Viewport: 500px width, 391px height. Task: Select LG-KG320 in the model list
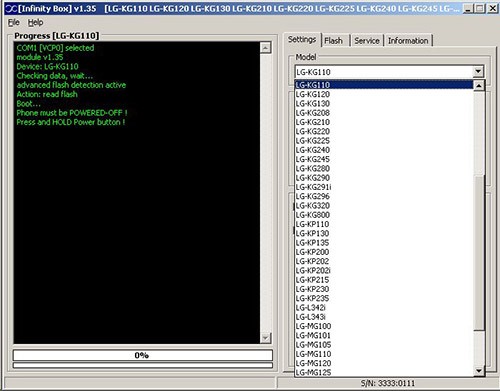click(x=384, y=206)
